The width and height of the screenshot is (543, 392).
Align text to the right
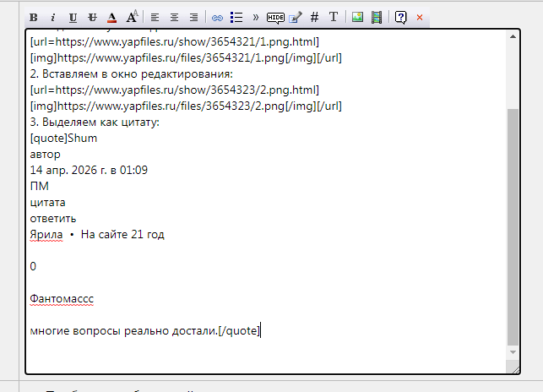pos(194,17)
